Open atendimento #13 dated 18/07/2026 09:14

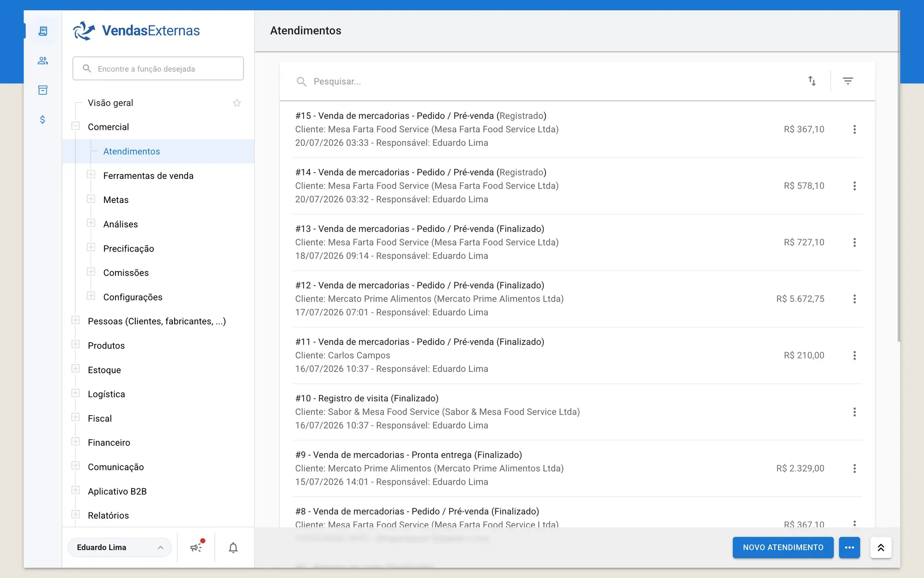(x=577, y=242)
